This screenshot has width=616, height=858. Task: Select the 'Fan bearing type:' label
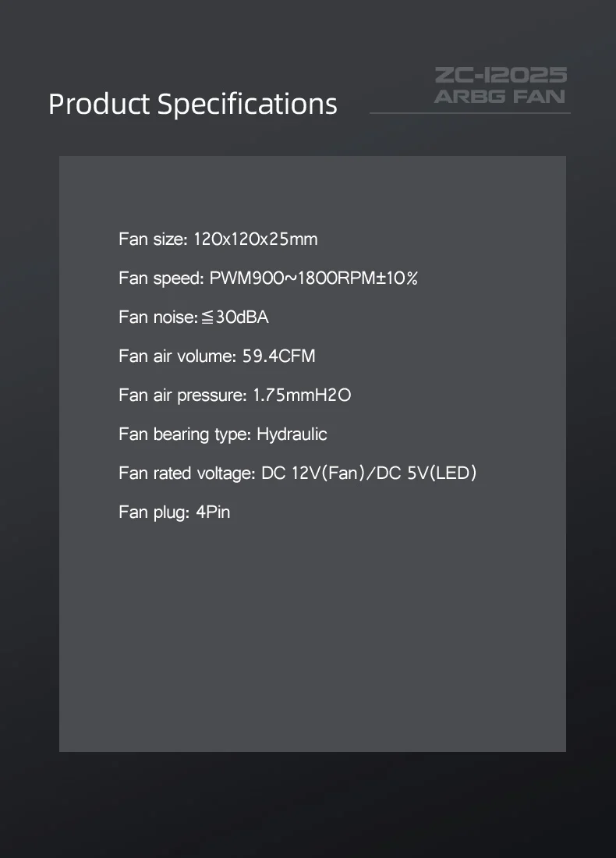pos(185,434)
